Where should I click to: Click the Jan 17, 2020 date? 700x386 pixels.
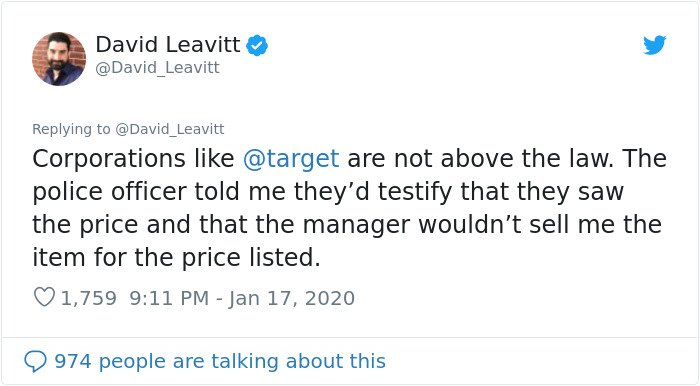(x=292, y=298)
